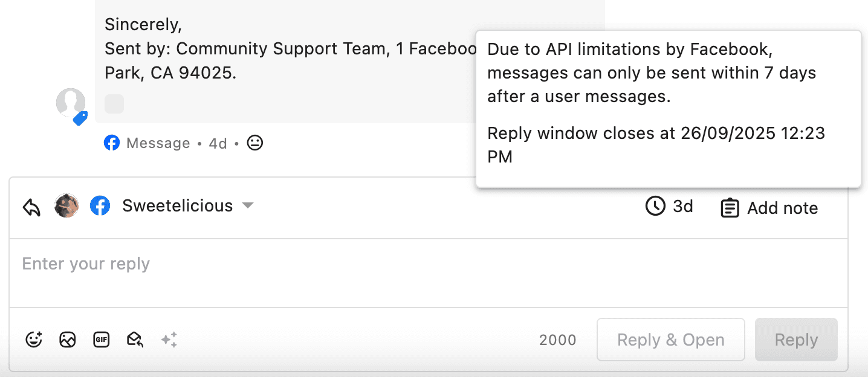Click the 2000 character counter
Screen dimensions: 868x377
(557, 340)
